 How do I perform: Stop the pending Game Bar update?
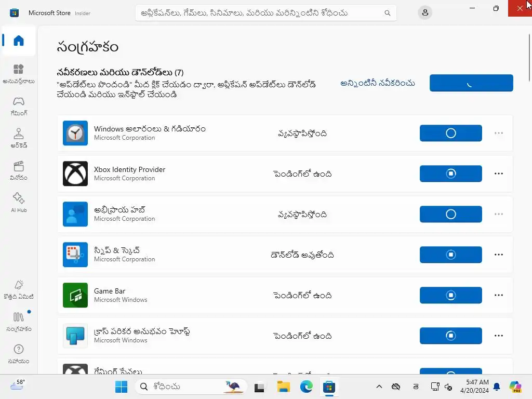click(x=450, y=295)
